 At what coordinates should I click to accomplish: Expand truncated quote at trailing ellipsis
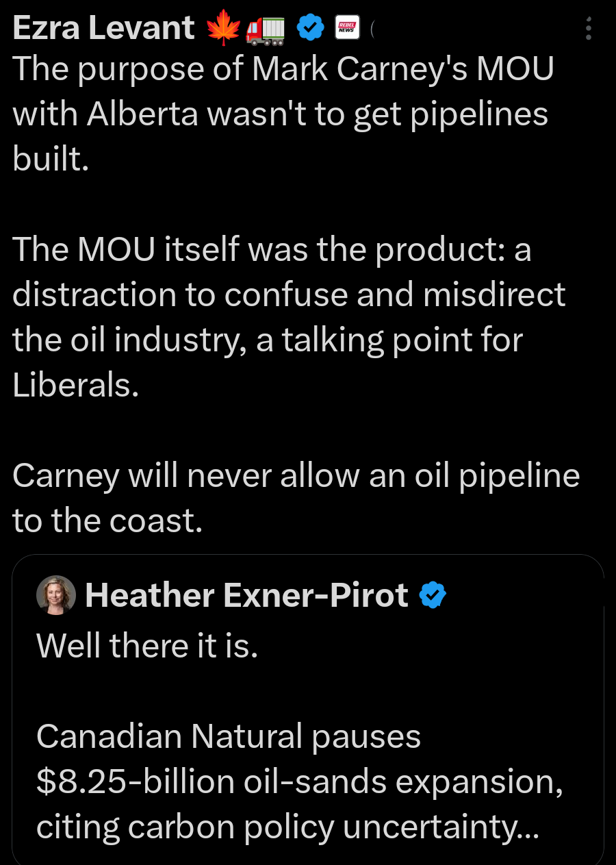527,827
